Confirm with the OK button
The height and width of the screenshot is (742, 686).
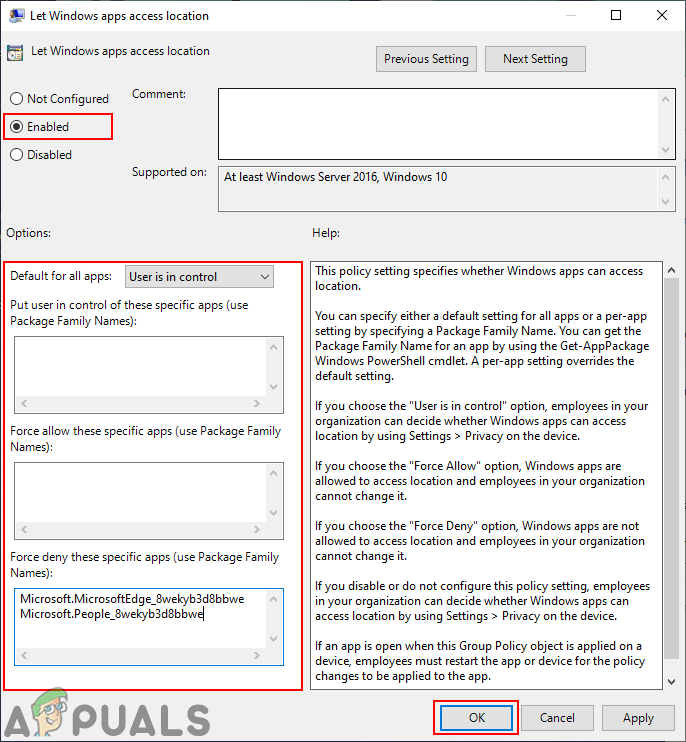tap(476, 717)
